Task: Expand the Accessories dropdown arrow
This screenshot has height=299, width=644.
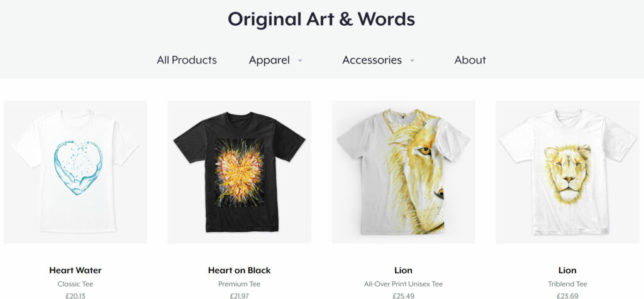Action: coord(412,61)
